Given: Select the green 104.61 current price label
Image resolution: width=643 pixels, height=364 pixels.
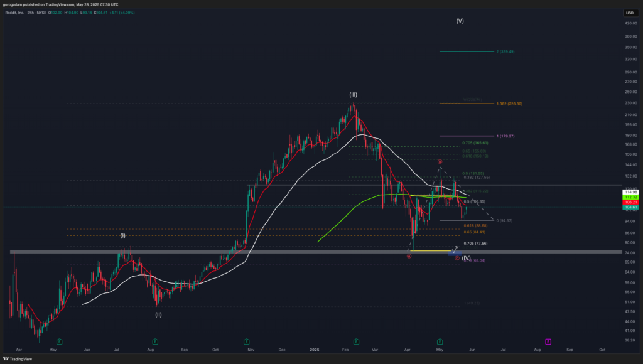Looking at the screenshot, I should [630, 206].
